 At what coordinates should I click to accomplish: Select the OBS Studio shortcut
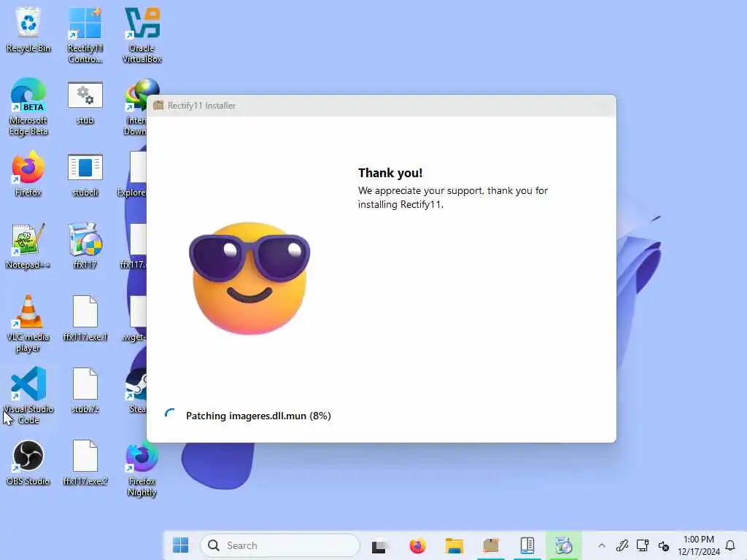point(28,463)
